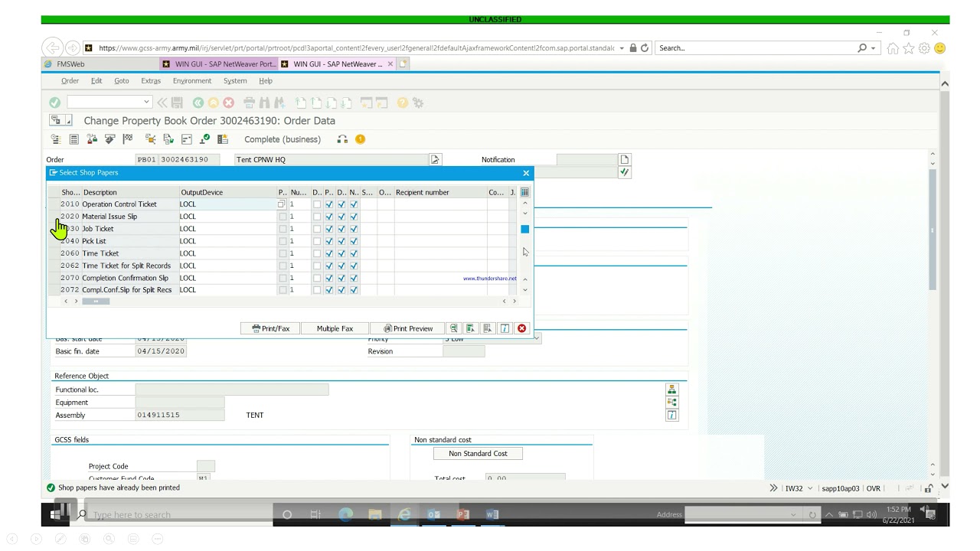The image size is (980, 551).
Task: Click the green Enter checkmark icon
Action: [x=54, y=103]
